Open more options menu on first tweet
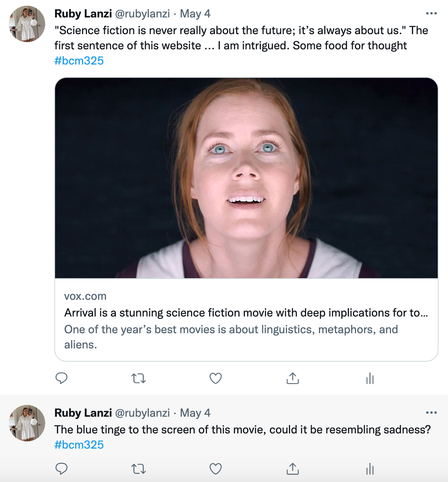 (x=431, y=14)
